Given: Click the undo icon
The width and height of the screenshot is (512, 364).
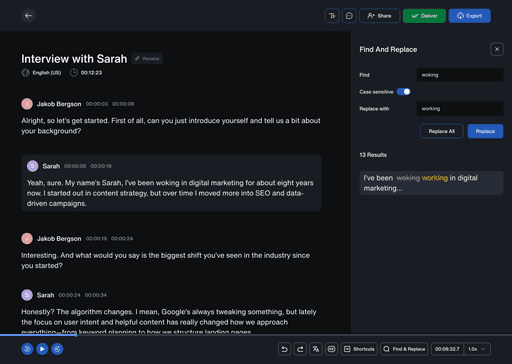Looking at the screenshot, I should [284, 349].
